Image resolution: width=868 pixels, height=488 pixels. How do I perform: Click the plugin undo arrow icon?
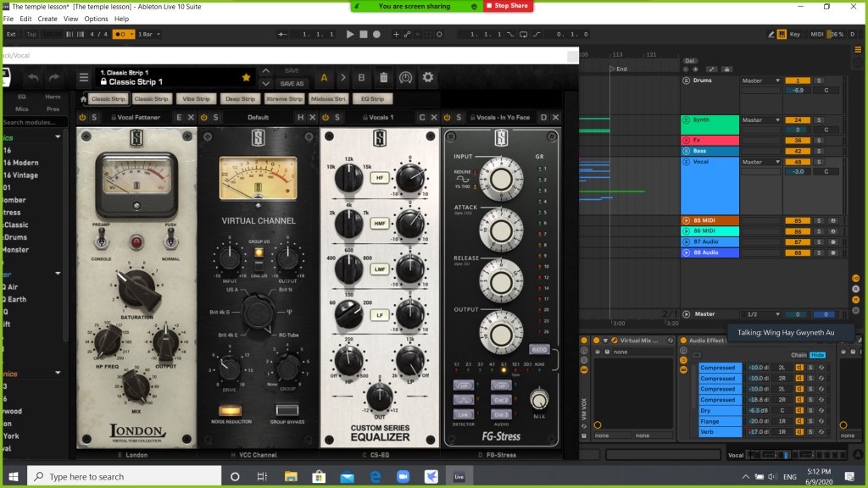pos(33,78)
